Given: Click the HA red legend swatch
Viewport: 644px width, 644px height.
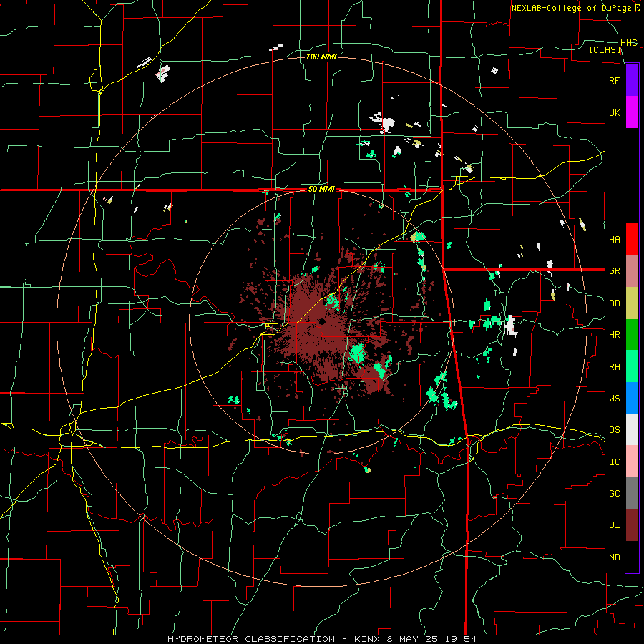Looking at the screenshot, I should click(632, 239).
